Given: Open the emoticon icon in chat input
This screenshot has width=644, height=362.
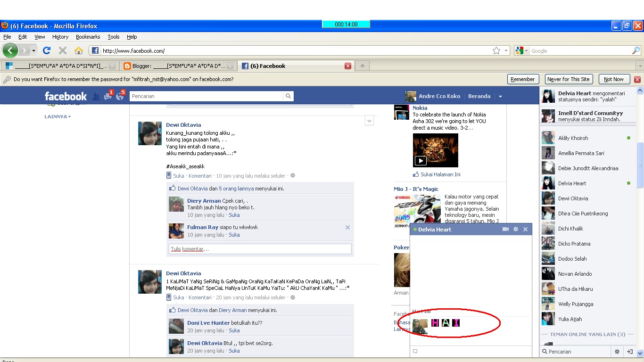Looking at the screenshot, I should tap(415, 351).
